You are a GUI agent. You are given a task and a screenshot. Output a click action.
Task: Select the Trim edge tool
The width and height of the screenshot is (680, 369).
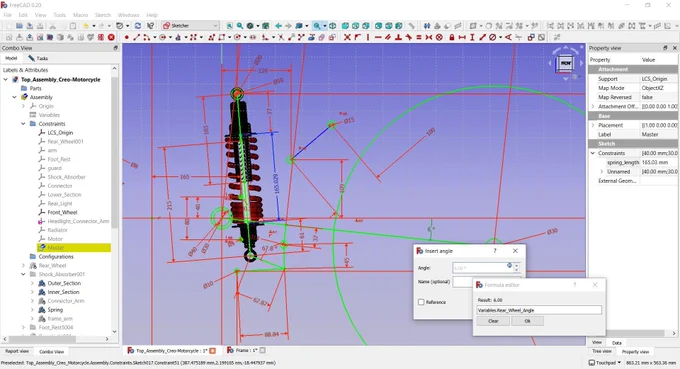[281, 37]
